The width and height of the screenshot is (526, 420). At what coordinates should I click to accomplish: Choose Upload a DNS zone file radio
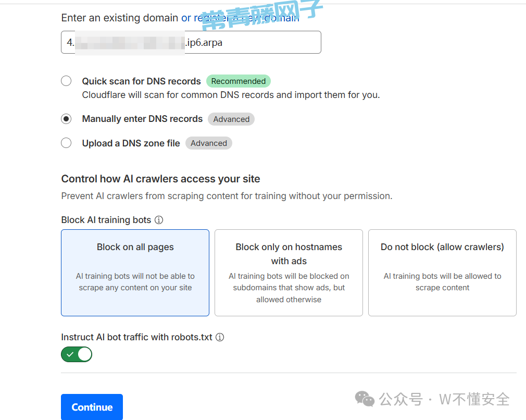click(66, 143)
